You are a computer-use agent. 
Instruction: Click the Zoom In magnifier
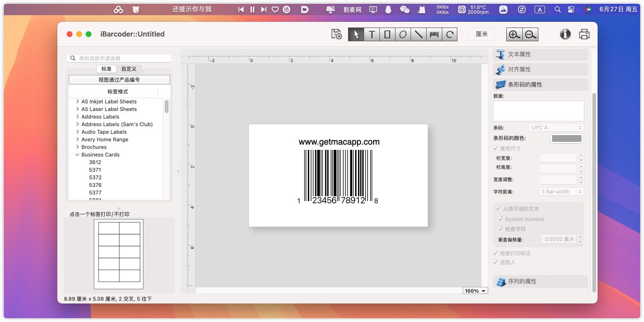click(514, 34)
